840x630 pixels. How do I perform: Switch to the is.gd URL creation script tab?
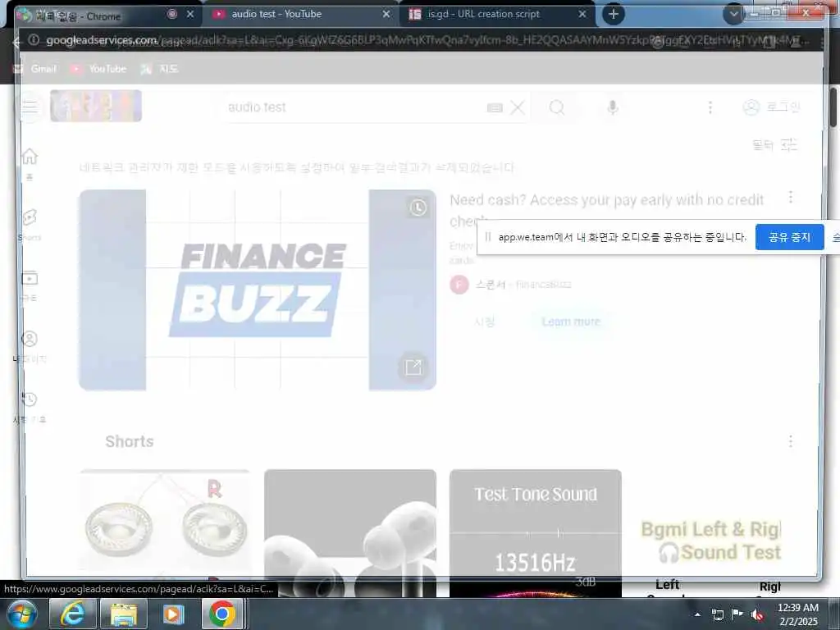493,15
